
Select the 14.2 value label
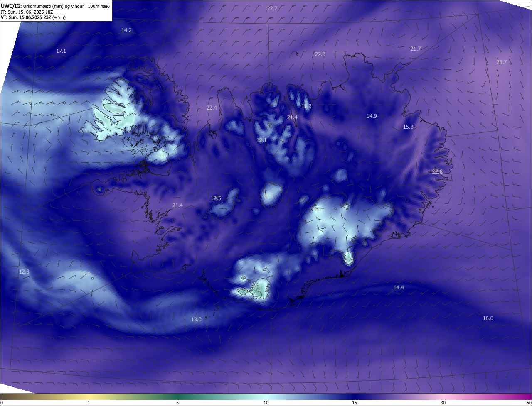point(126,30)
